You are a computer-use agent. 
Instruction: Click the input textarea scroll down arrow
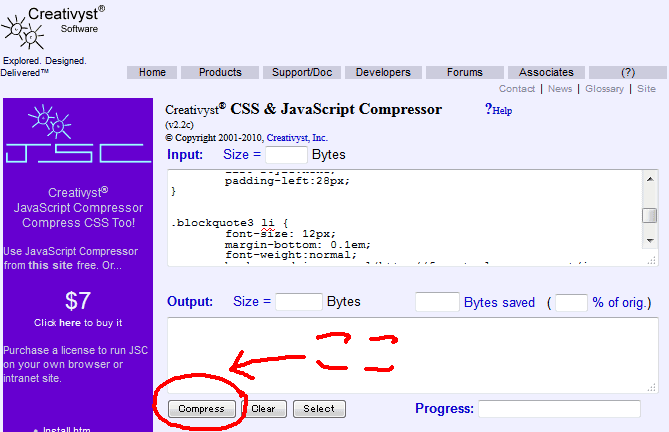click(x=650, y=241)
